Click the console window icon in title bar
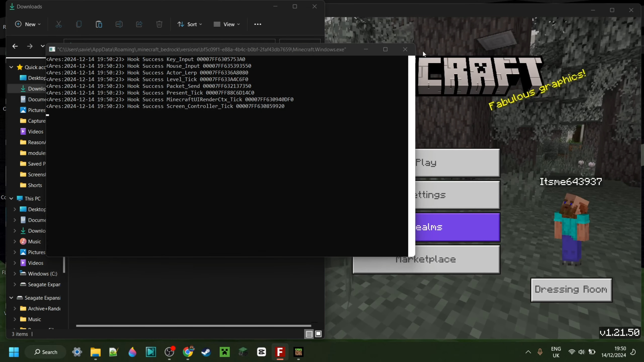Screen dimensions: 644x362 (x=52, y=49)
